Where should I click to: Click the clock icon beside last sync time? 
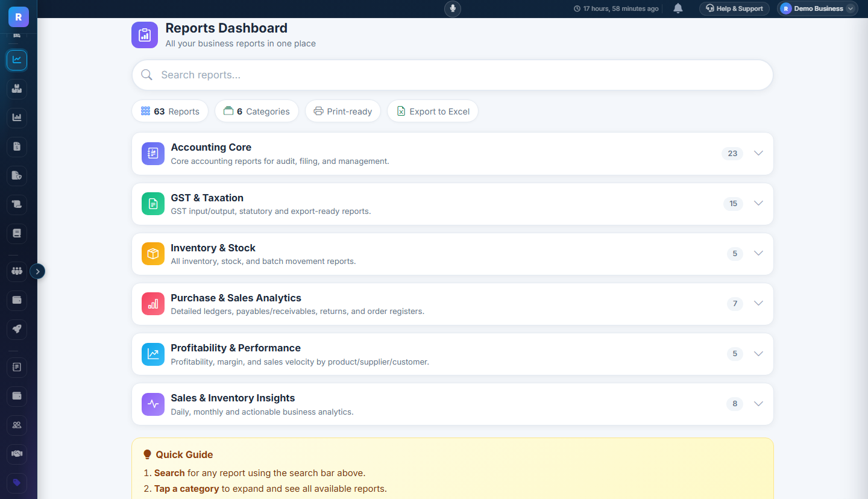coord(577,9)
